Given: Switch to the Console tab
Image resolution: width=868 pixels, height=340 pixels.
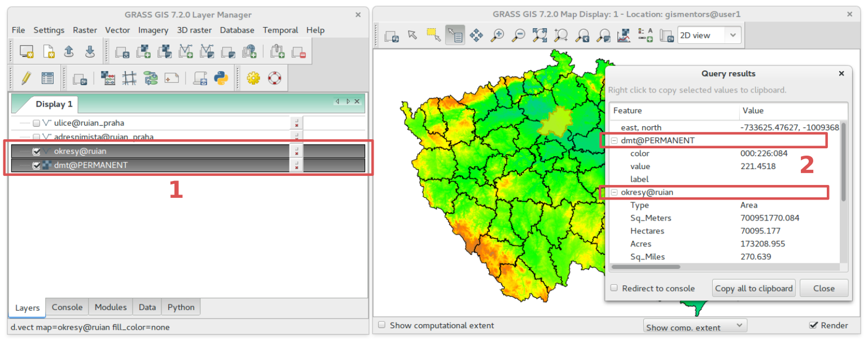Looking at the screenshot, I should pos(67,307).
